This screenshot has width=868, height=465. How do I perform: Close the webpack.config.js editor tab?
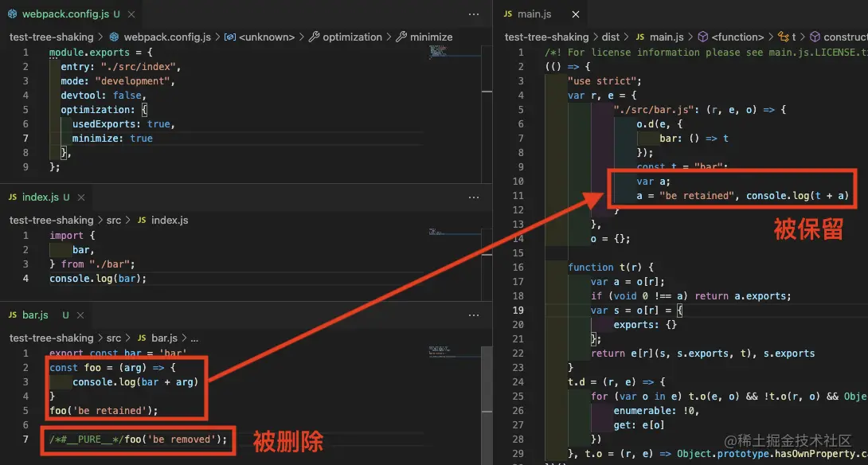click(116, 14)
